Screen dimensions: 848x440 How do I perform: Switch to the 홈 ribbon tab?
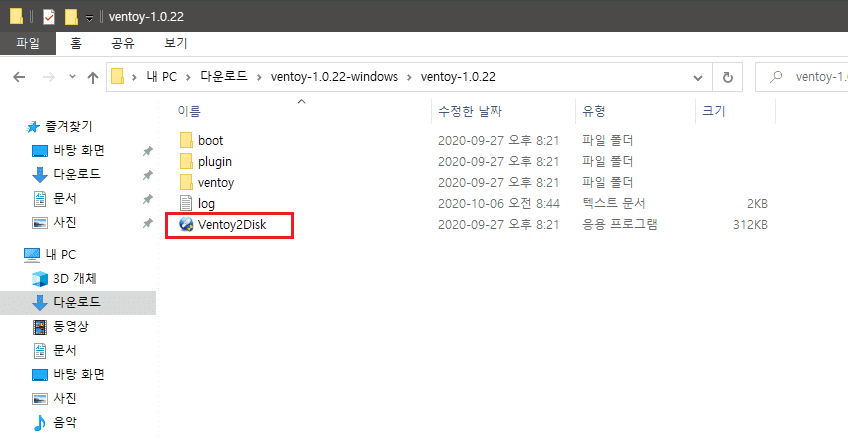(76, 43)
